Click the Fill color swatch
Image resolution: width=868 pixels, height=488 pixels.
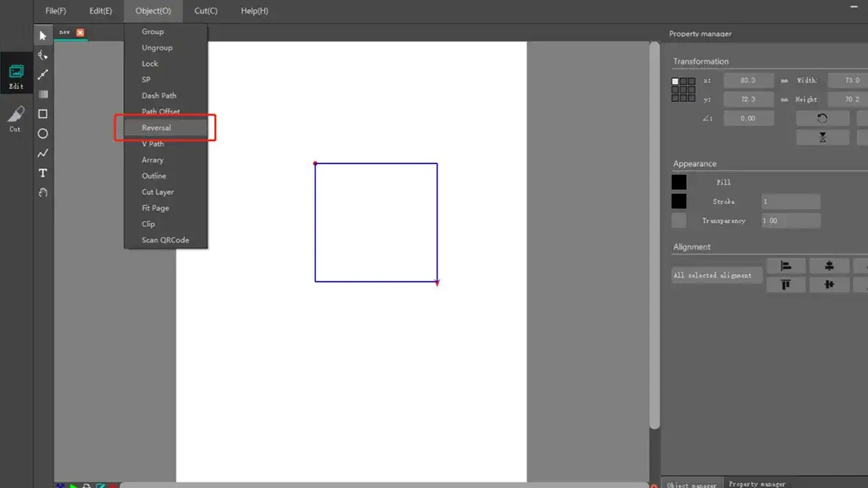[678, 182]
